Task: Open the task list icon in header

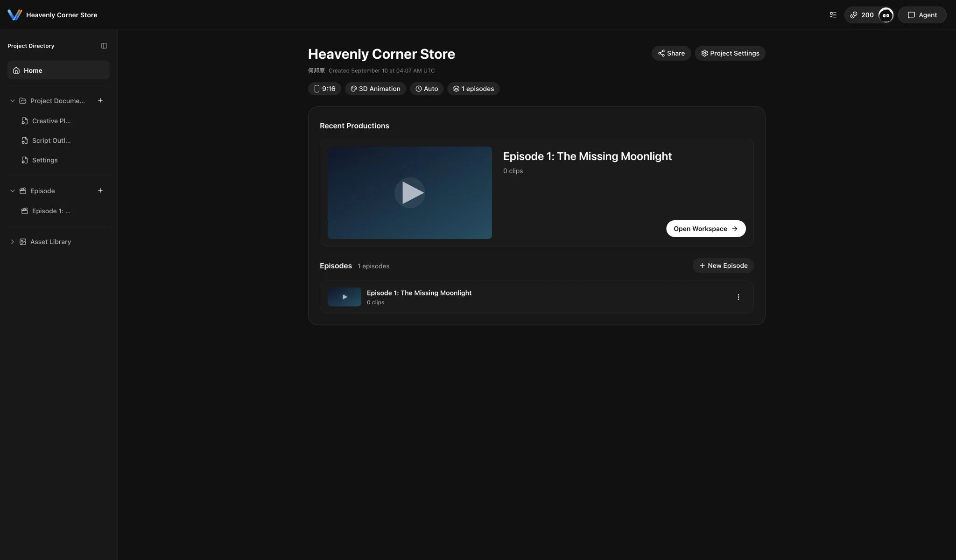Action: (x=833, y=15)
